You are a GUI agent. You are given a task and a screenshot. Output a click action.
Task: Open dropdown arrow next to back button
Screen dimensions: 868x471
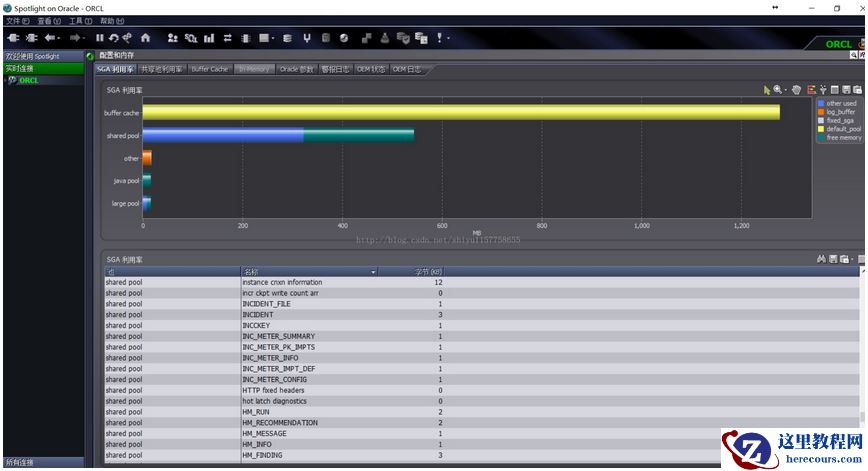coord(58,38)
